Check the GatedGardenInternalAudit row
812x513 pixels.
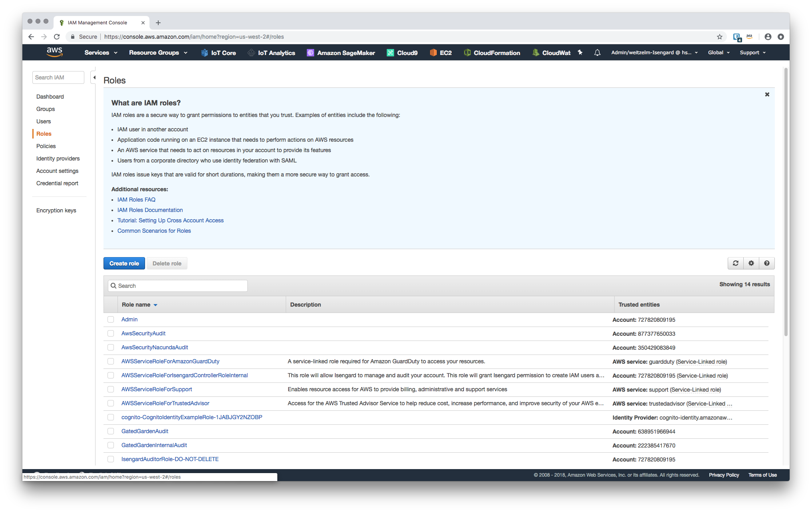pos(111,445)
